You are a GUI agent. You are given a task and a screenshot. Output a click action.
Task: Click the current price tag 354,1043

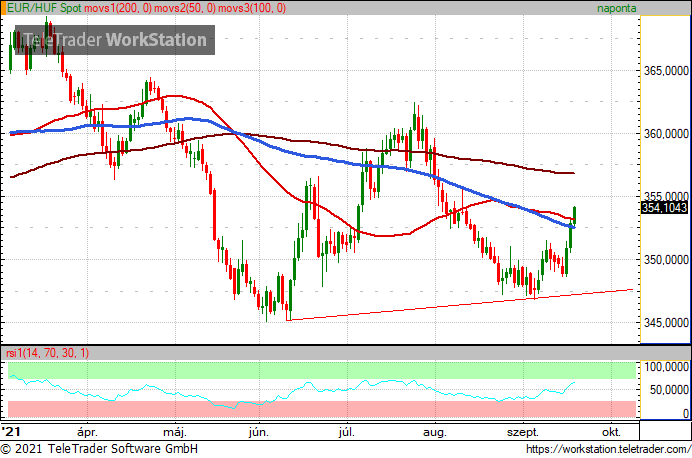(x=664, y=207)
